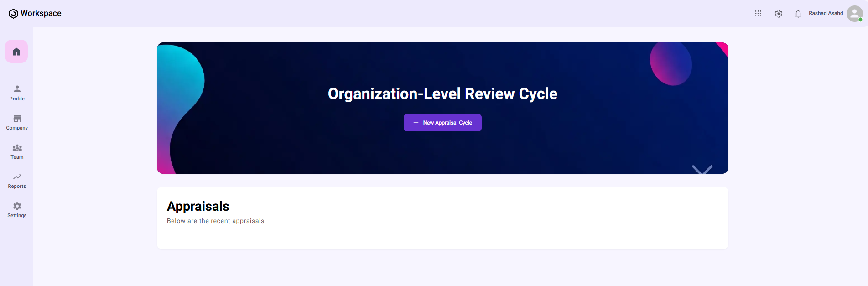Start a New Appraisal Cycle

click(x=442, y=123)
